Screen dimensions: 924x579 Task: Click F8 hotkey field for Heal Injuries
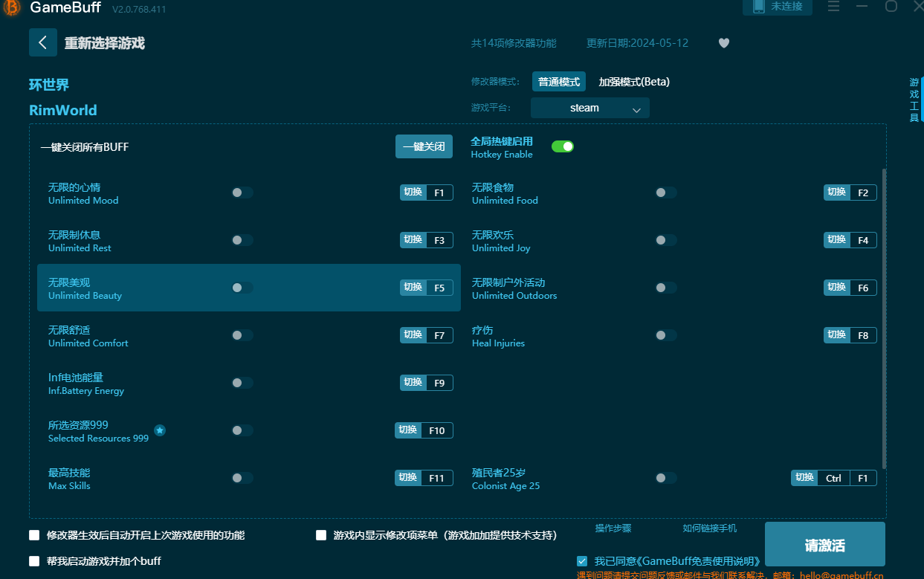863,335
